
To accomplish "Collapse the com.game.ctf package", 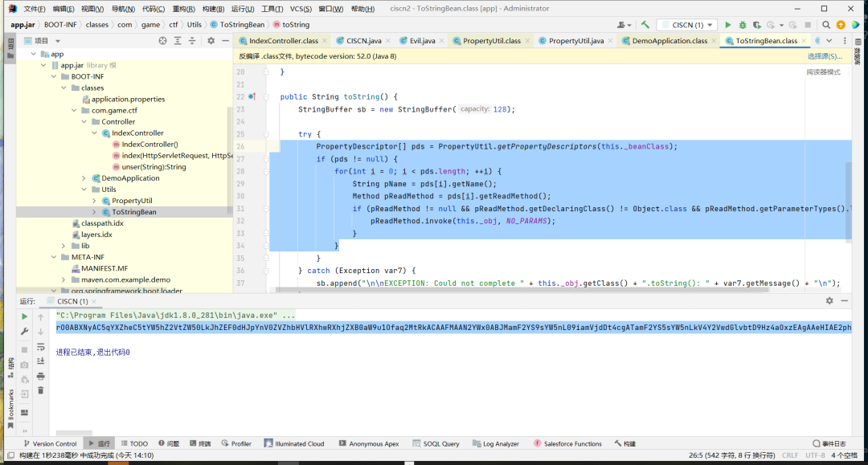I will pos(74,111).
